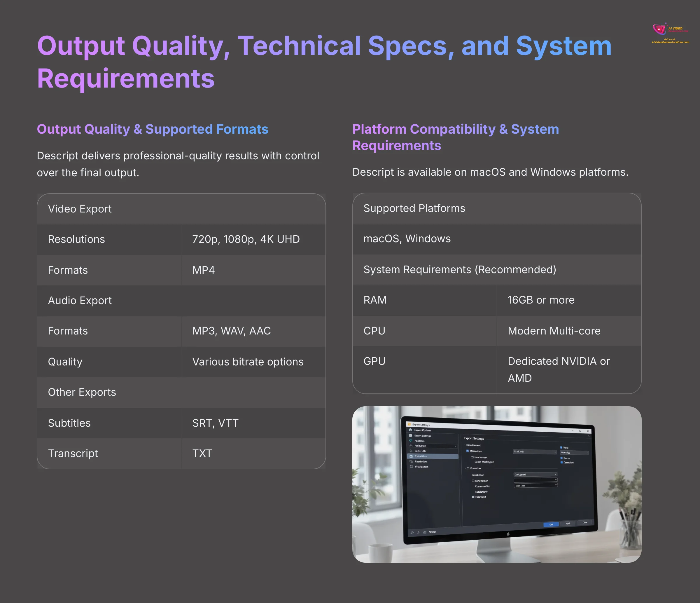
Task: Click the 'Video Export' table header
Action: (181, 209)
